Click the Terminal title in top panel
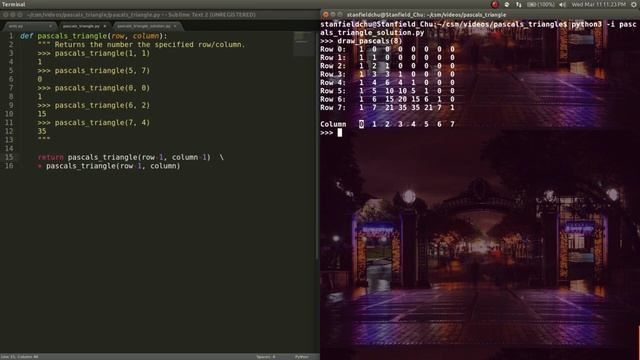Image resolution: width=640 pixels, height=360 pixels. (13, 4)
